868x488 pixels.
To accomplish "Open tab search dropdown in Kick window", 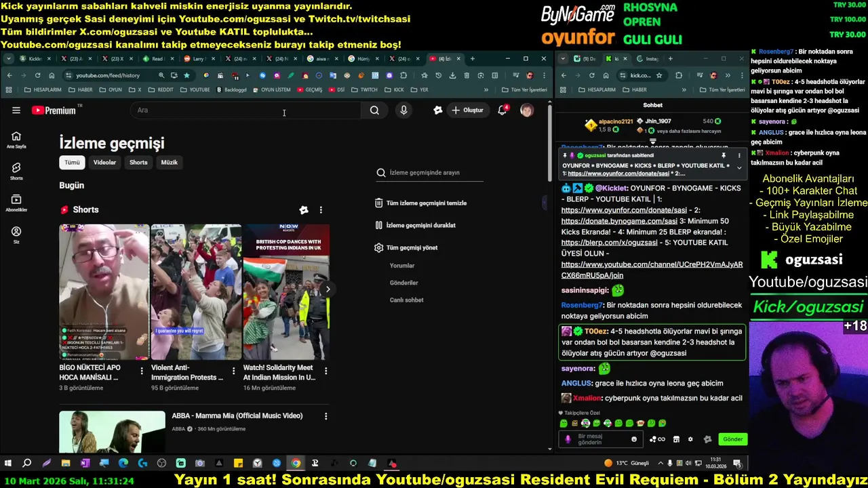I will (x=564, y=59).
